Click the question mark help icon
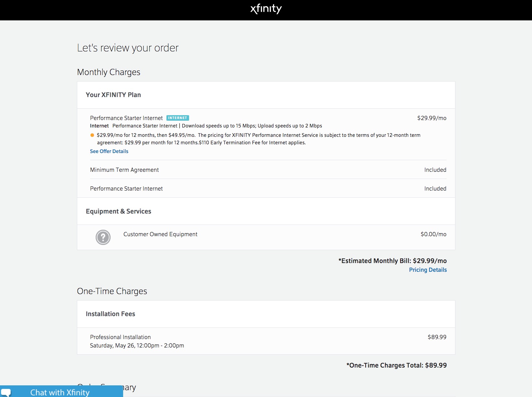 [x=103, y=237]
